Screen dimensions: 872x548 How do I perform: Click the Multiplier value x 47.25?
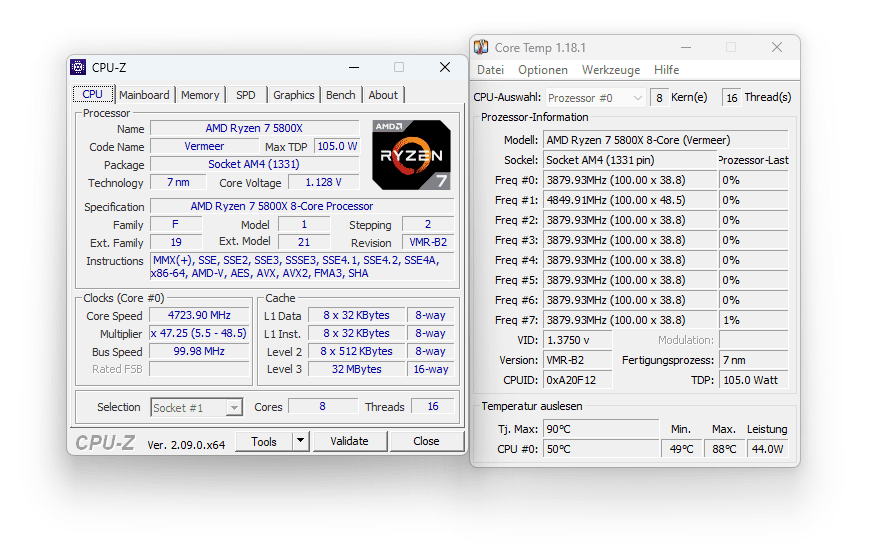(199, 333)
